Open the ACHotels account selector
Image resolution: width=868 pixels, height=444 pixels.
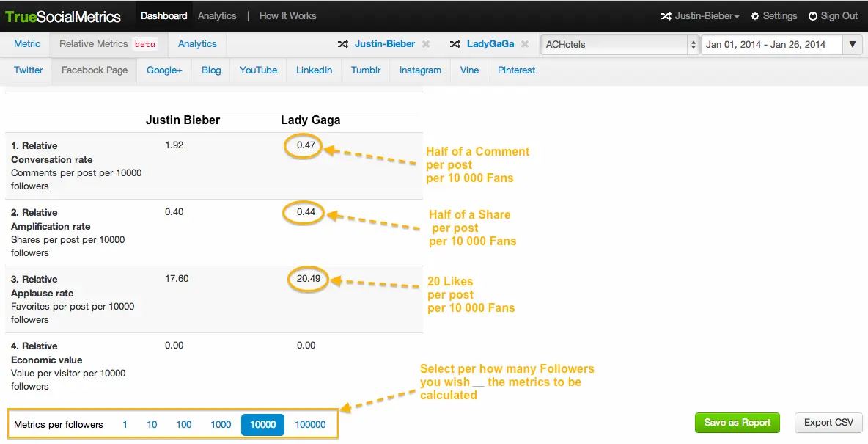619,45
